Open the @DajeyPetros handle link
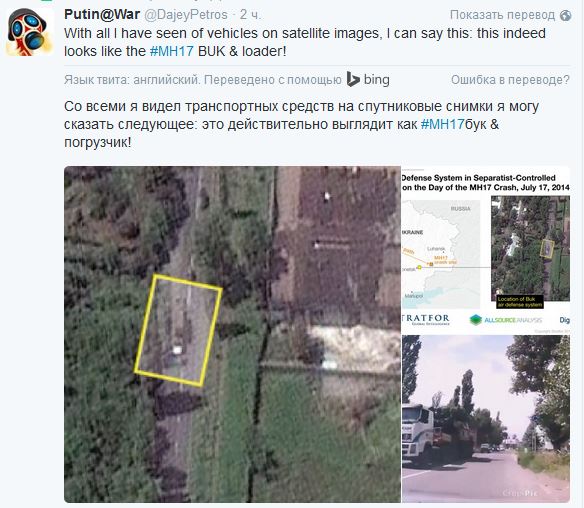This screenshot has height=508, width=584. click(185, 15)
